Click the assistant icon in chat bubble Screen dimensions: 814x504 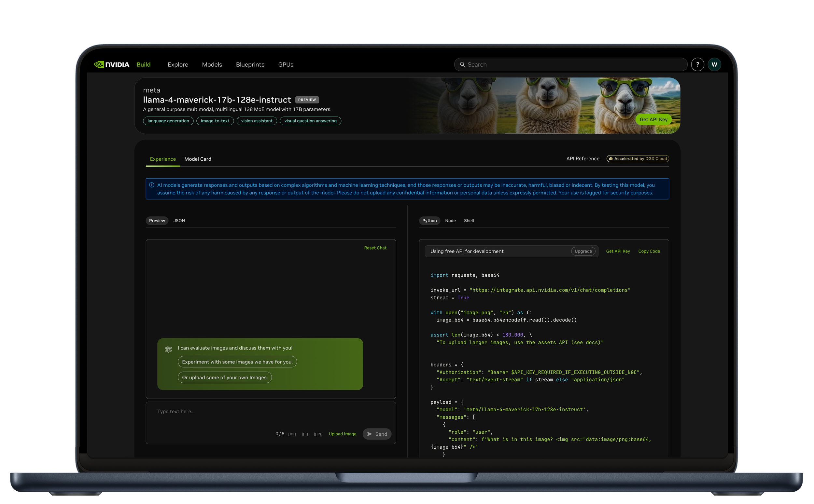pos(168,349)
